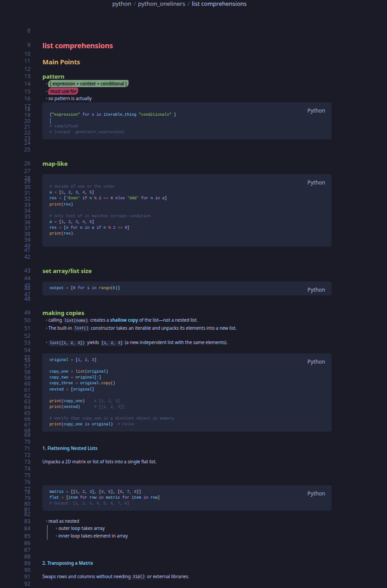Click the "res = ['Even' if n % 2" code line

[108, 198]
